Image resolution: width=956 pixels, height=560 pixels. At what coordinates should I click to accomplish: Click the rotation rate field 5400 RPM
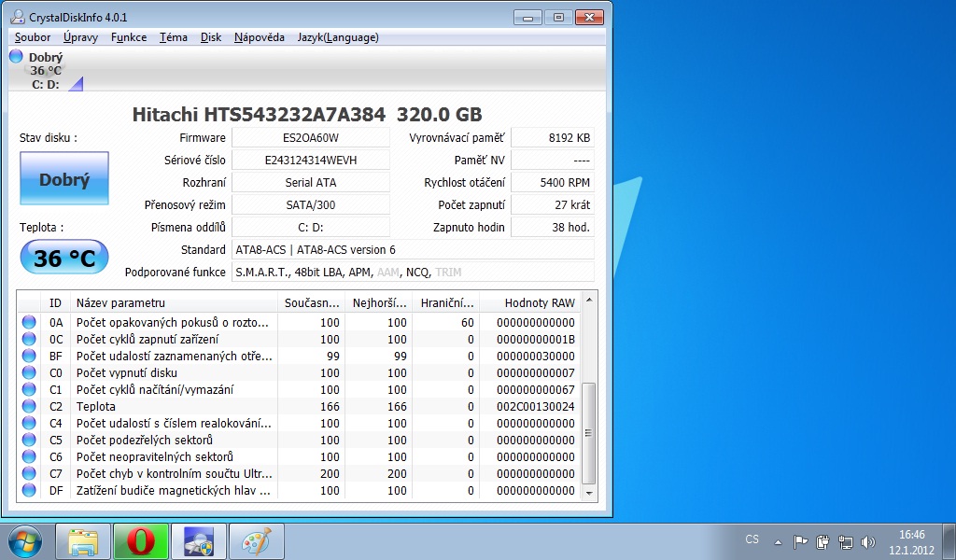(x=553, y=182)
